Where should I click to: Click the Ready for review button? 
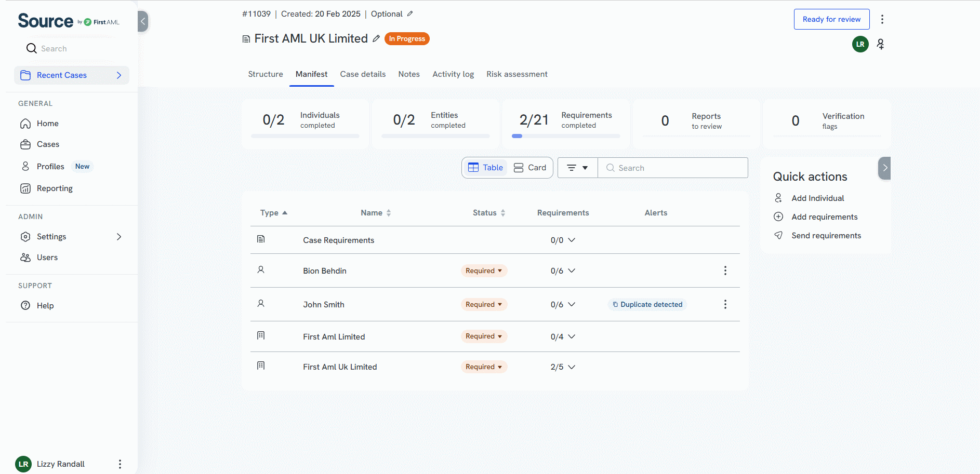tap(831, 19)
